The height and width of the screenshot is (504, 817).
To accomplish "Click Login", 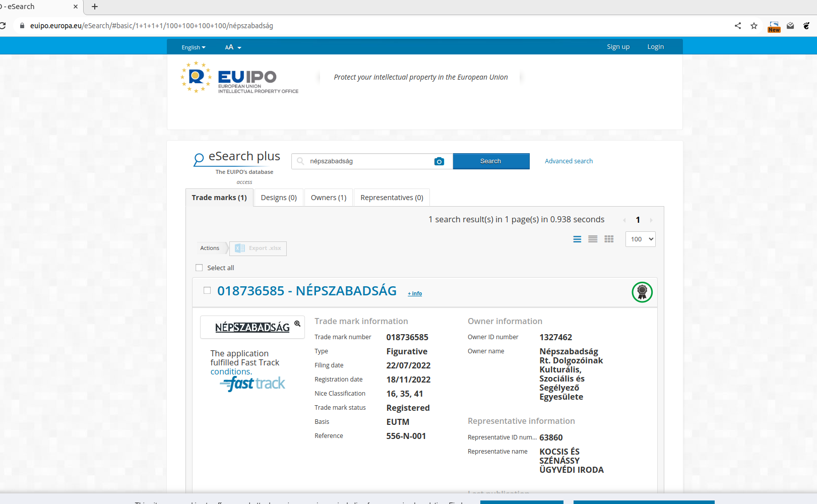I will (655, 47).
